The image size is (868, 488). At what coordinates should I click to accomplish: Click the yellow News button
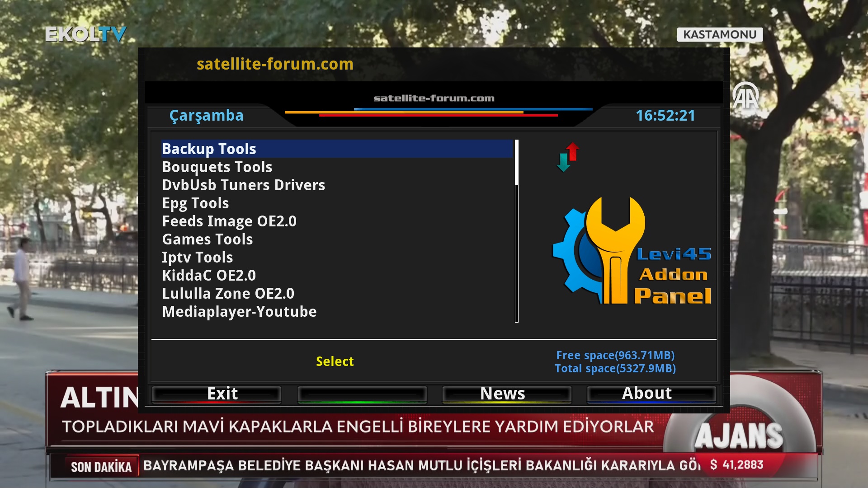click(507, 394)
